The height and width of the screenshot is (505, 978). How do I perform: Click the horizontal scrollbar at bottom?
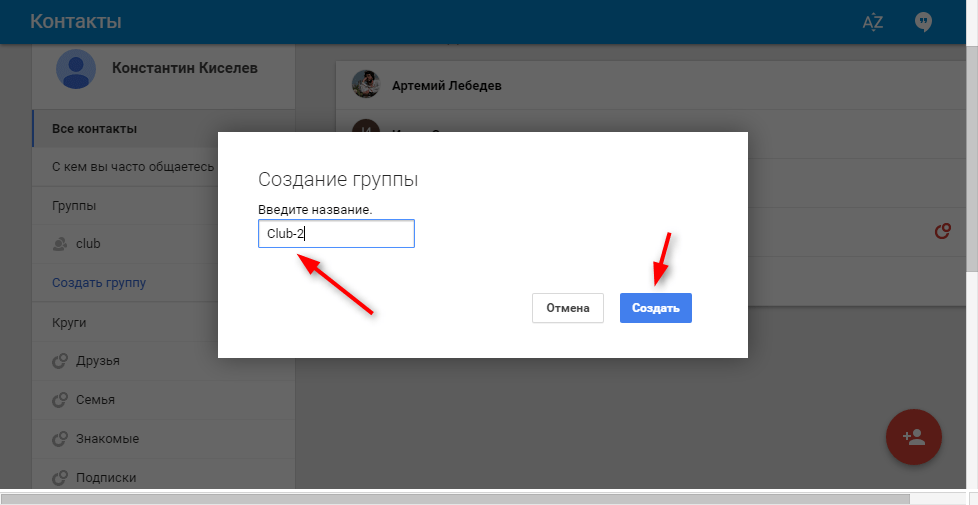pyautogui.click(x=455, y=498)
